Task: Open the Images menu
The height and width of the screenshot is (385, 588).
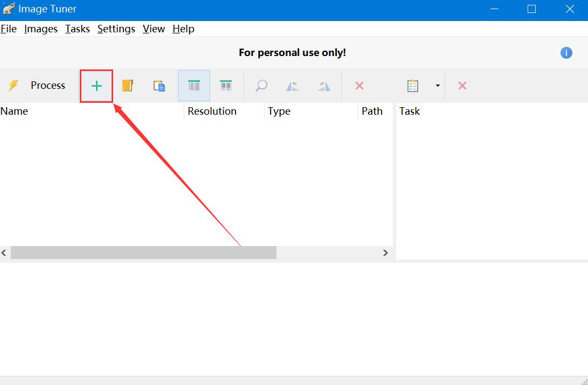Action: [x=40, y=29]
